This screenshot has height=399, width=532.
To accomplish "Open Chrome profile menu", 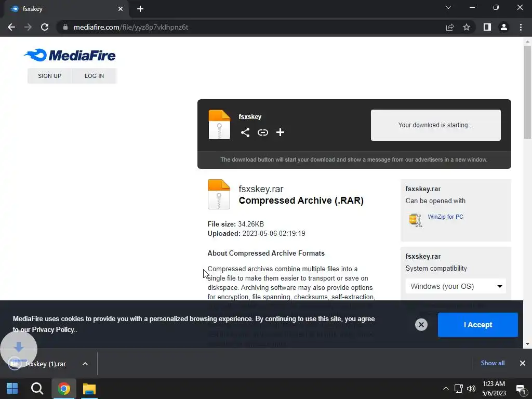I will [x=504, y=27].
